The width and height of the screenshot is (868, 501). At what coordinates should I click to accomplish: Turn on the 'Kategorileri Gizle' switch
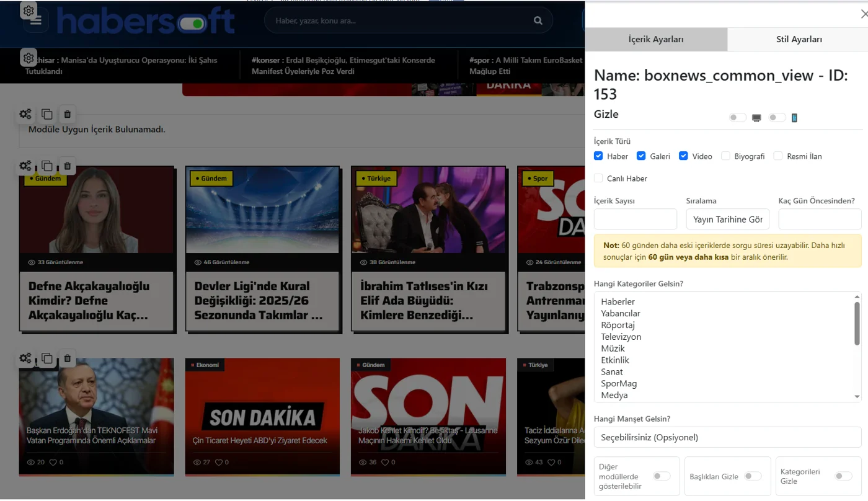843,476
